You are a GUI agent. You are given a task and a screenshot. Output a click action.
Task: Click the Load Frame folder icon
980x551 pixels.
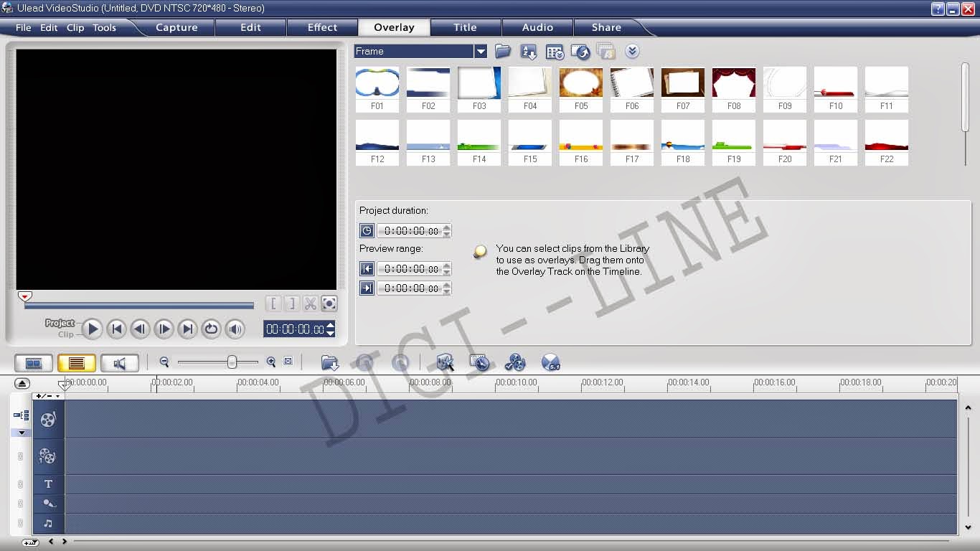point(503,51)
